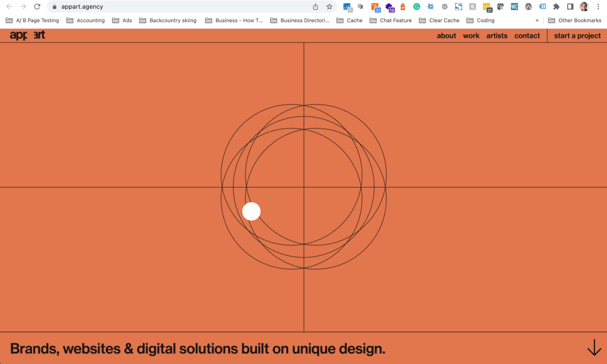Open the Chrome three-dot menu
The height and width of the screenshot is (364, 607).
tap(598, 7)
